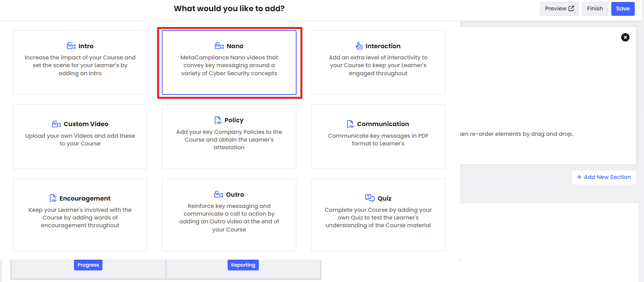
Task: Click the Communication PDF icon
Action: click(351, 124)
